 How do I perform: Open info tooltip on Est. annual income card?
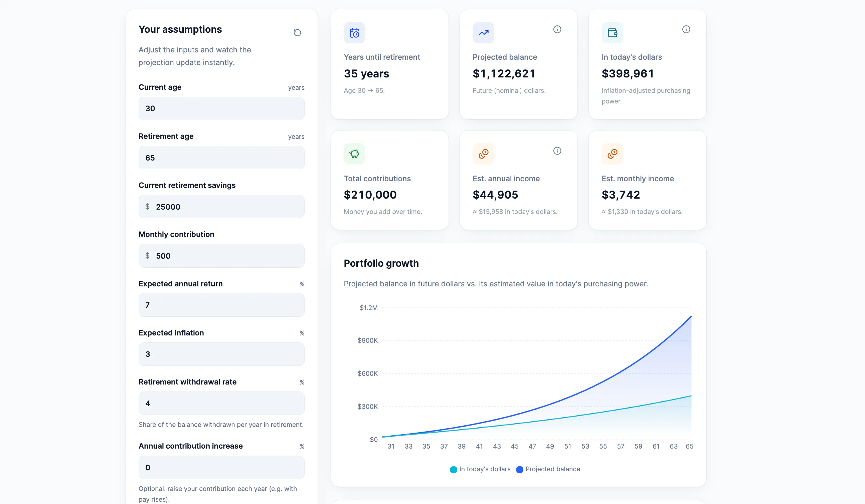pyautogui.click(x=557, y=151)
